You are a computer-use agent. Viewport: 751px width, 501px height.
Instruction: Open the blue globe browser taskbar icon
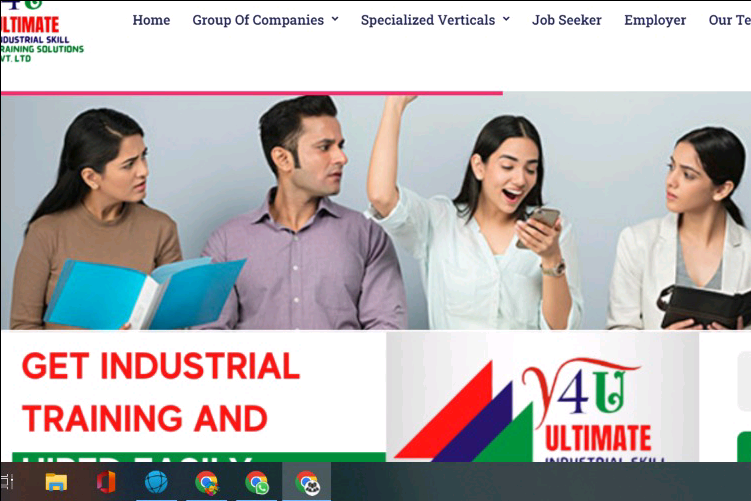click(x=156, y=482)
